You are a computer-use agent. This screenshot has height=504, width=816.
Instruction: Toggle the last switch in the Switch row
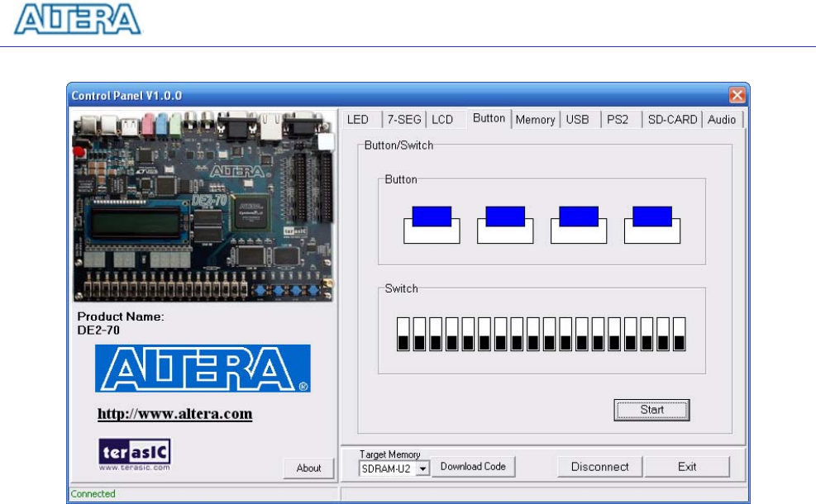(679, 335)
